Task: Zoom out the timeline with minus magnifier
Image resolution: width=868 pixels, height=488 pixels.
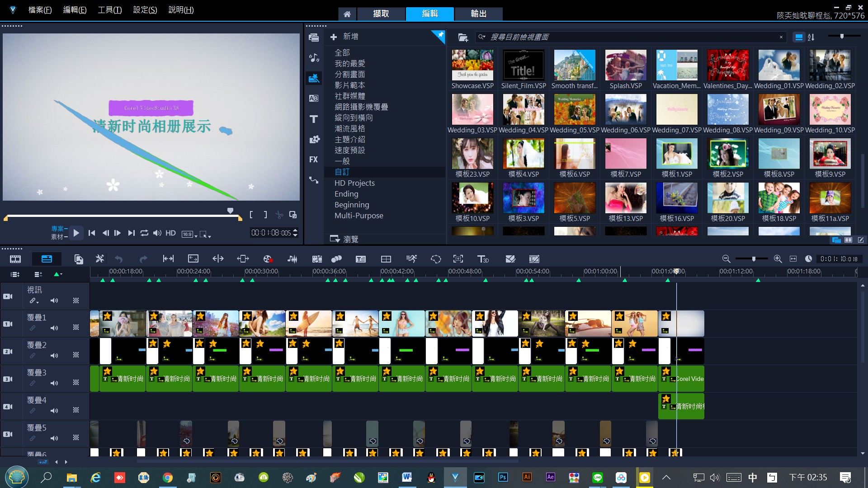Action: (x=726, y=259)
